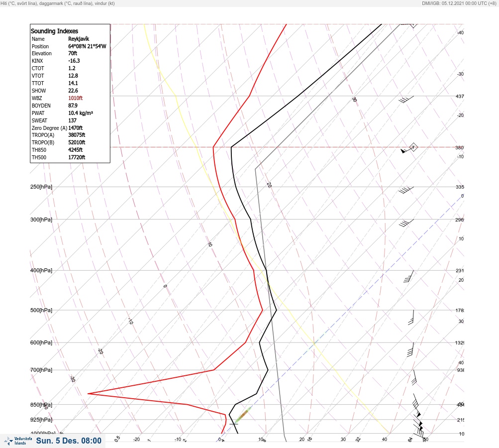This screenshot has width=499, height=448.
Task: Click the 'BOYDEN' index label
Action: (x=41, y=106)
